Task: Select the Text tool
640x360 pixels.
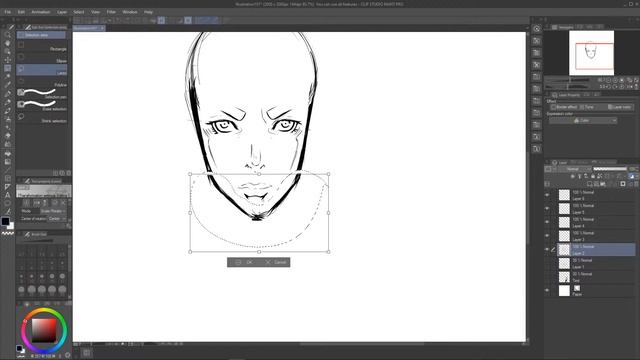Action: 8,195
